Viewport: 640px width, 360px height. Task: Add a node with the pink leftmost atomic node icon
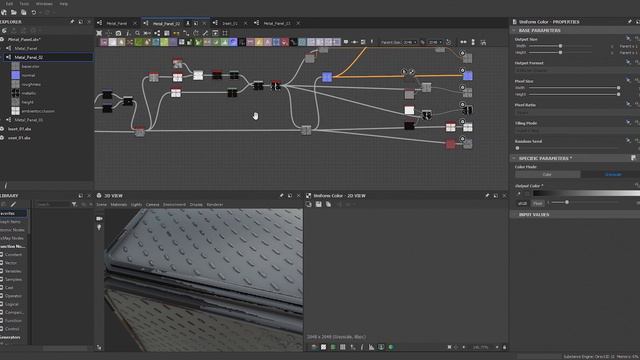104,42
